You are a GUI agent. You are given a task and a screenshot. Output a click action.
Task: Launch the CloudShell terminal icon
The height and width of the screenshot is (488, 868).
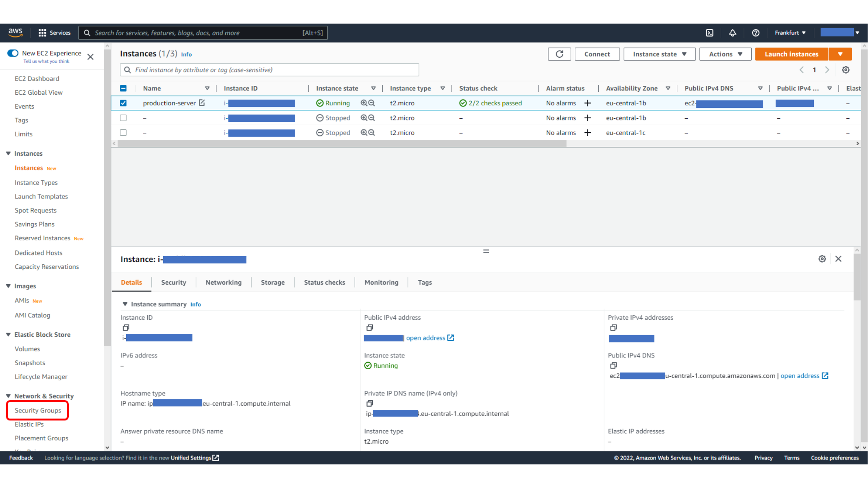coord(709,33)
